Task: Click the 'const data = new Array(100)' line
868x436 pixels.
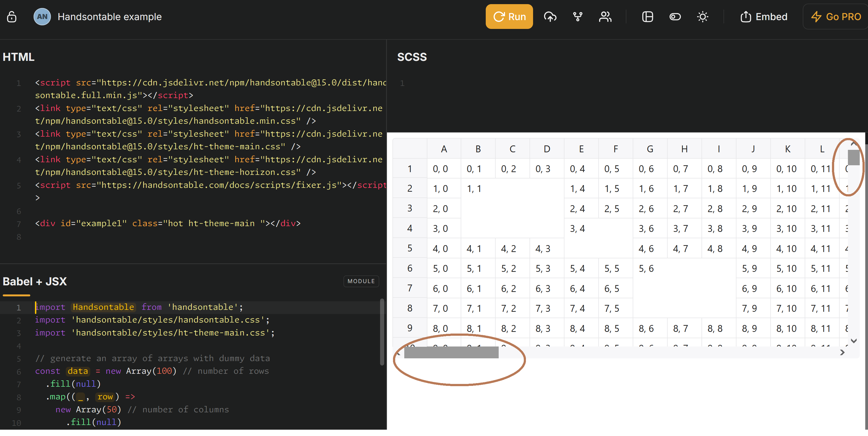Action: point(152,371)
